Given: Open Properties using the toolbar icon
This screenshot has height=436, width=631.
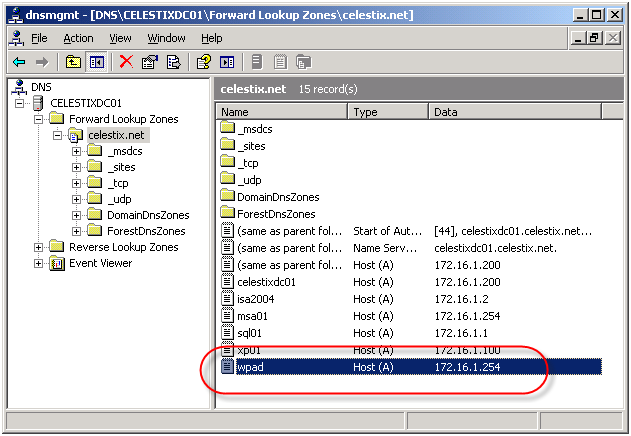Looking at the screenshot, I should click(x=150, y=62).
